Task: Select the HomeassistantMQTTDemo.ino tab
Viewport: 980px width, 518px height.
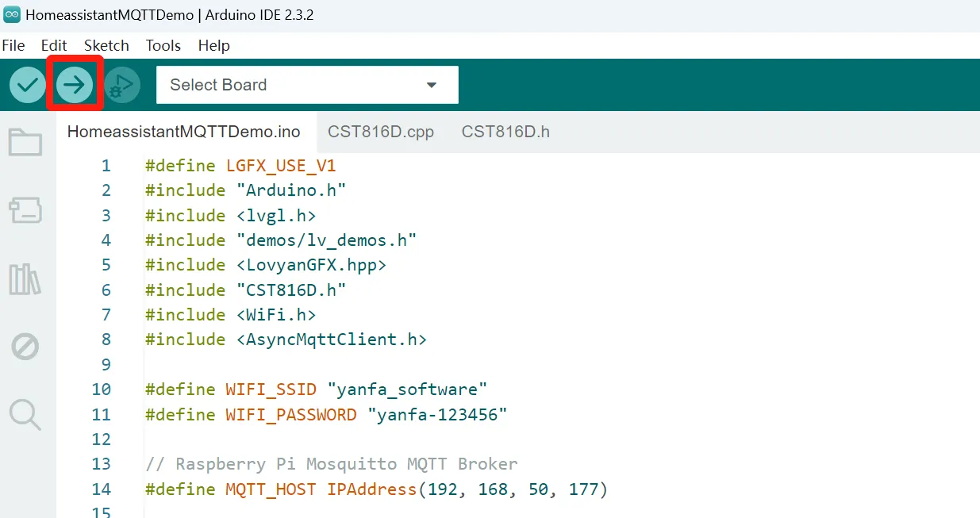Action: coord(184,132)
